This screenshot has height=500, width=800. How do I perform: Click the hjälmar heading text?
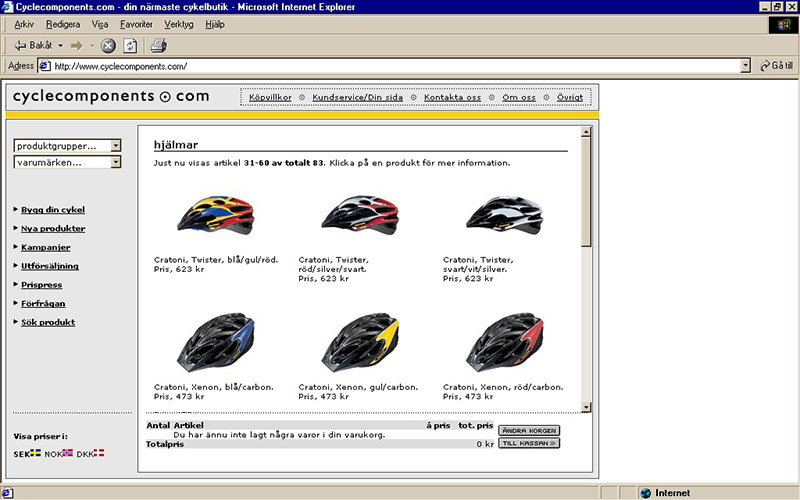[176, 145]
